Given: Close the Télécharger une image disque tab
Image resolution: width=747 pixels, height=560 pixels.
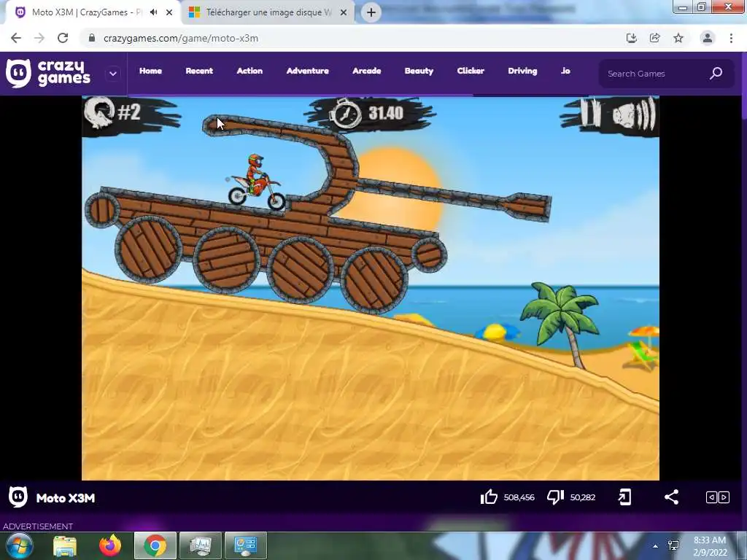Looking at the screenshot, I should click(x=344, y=13).
